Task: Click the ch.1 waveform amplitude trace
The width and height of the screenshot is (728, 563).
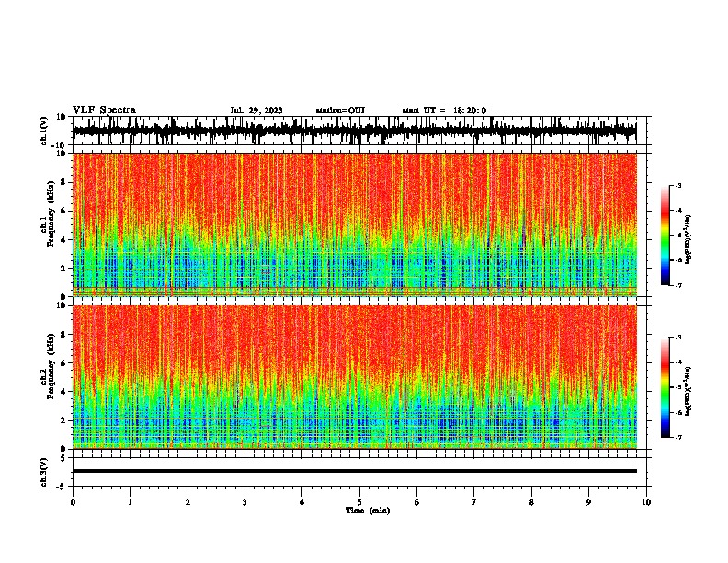Action: (354, 131)
